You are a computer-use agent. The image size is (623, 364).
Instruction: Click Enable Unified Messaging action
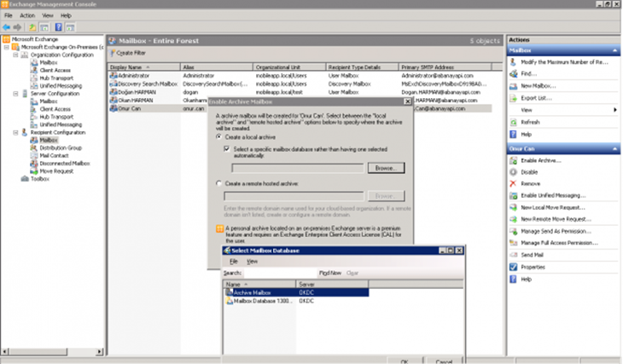[x=553, y=196]
